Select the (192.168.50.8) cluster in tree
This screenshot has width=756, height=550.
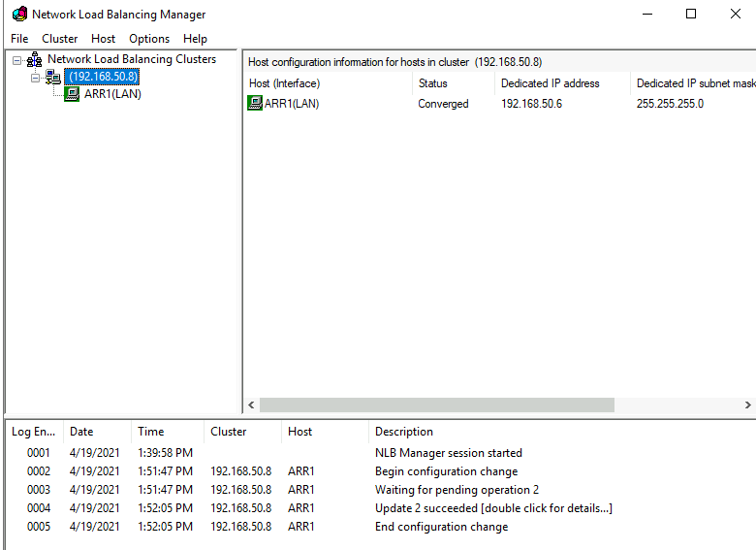[x=102, y=77]
